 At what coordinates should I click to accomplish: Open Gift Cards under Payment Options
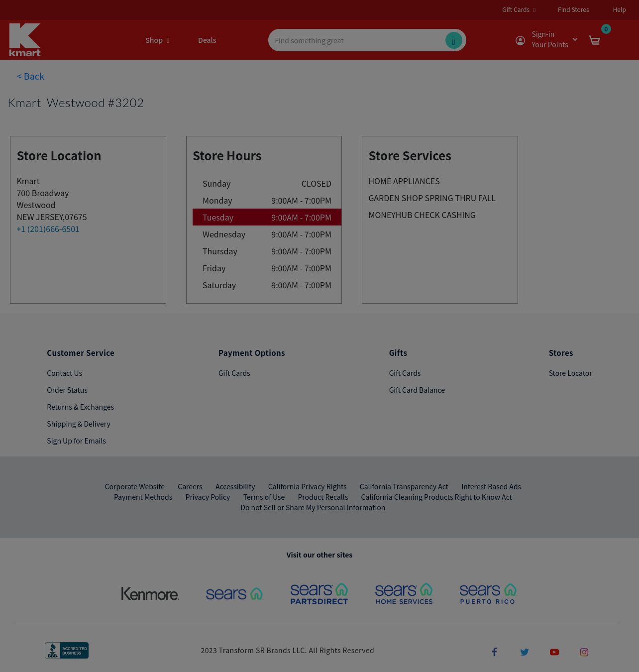click(x=234, y=373)
